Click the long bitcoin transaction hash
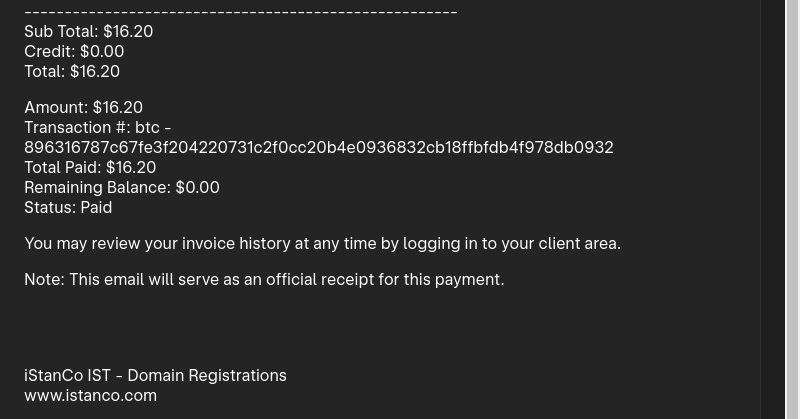 (318, 147)
